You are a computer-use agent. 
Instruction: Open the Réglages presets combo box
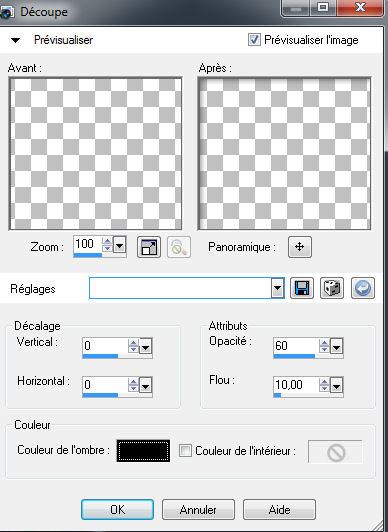tap(187, 288)
